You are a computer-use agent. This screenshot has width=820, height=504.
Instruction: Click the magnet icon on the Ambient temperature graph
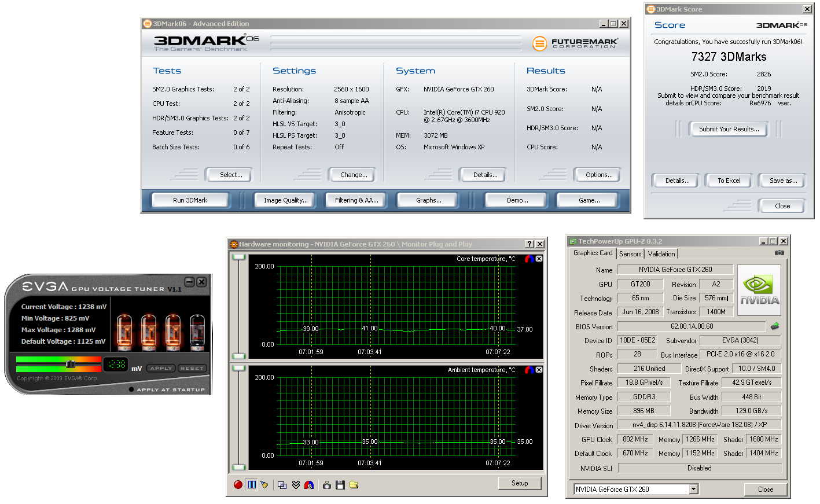pyautogui.click(x=529, y=370)
